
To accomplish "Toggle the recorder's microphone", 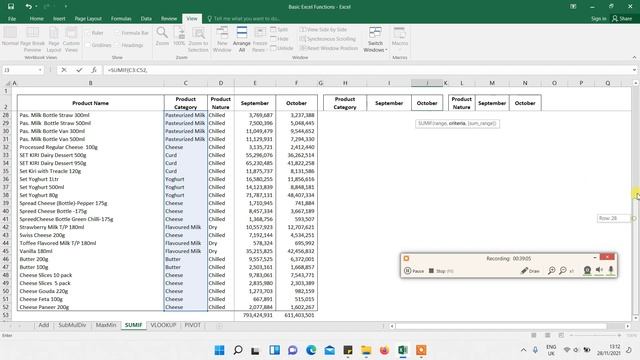I will click(x=611, y=270).
